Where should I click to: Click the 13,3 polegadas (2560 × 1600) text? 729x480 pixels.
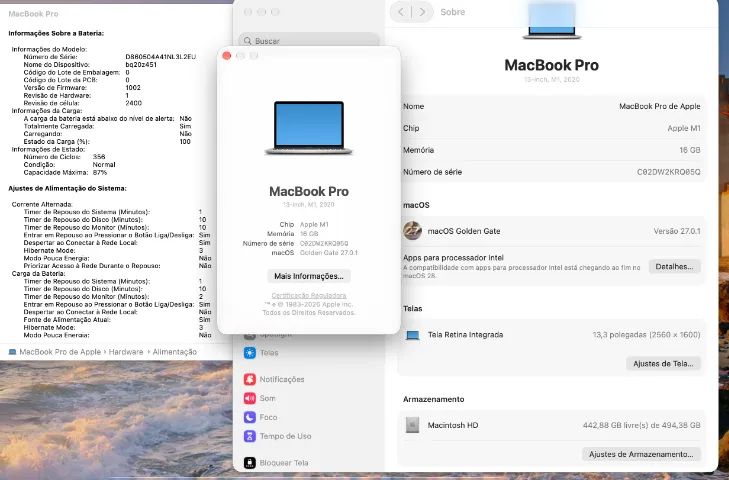(646, 335)
